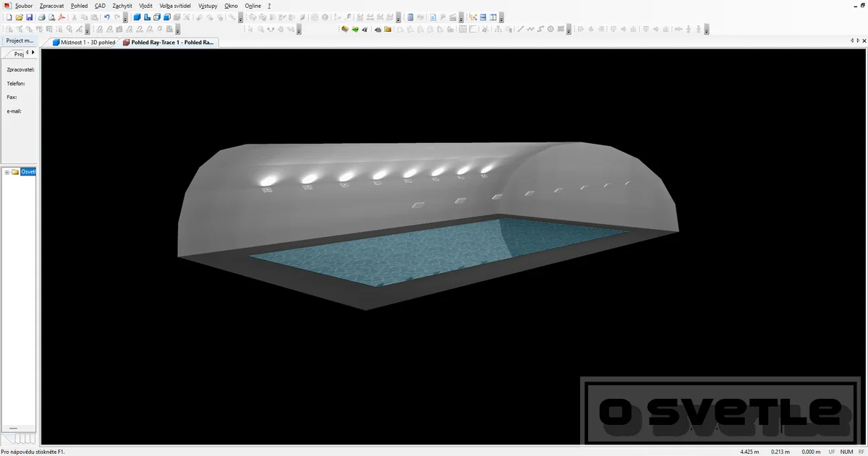This screenshot has height=456, width=868.
Task: Click the e-mail field label
Action: (x=14, y=111)
